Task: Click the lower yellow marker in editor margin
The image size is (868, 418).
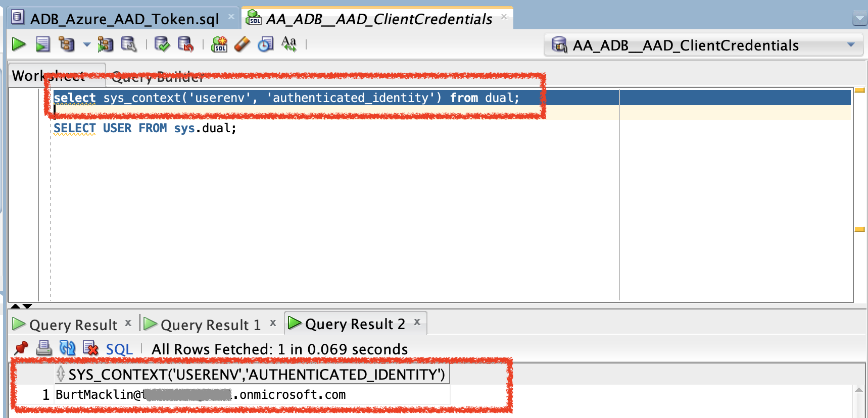Action: tap(860, 230)
